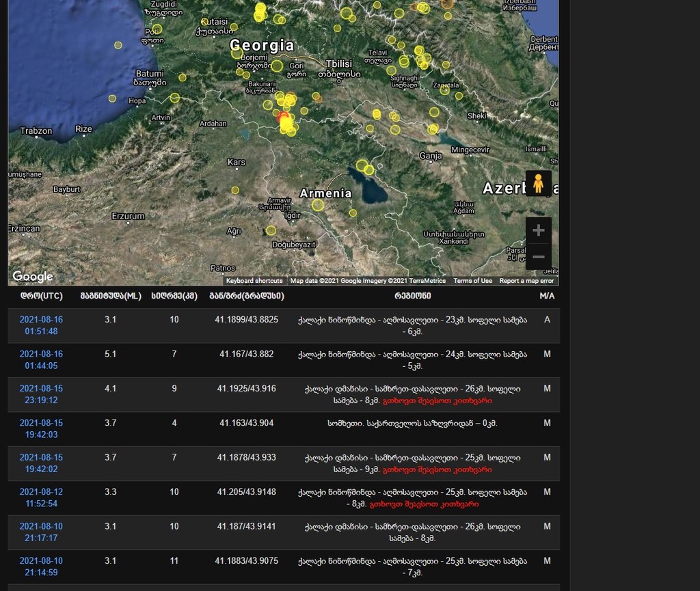
Task: Click large yellow circle right of Borjomi label
Action: (277, 66)
